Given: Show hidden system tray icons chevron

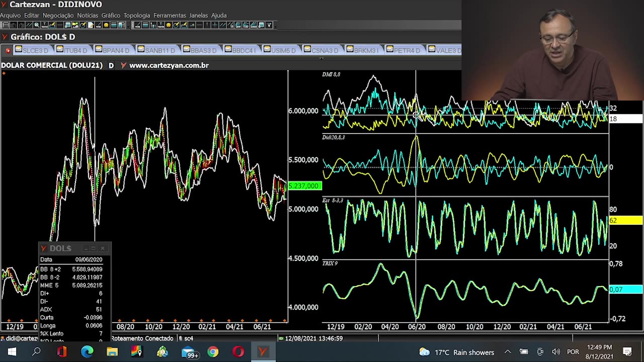Looking at the screenshot, I should click(x=508, y=352).
